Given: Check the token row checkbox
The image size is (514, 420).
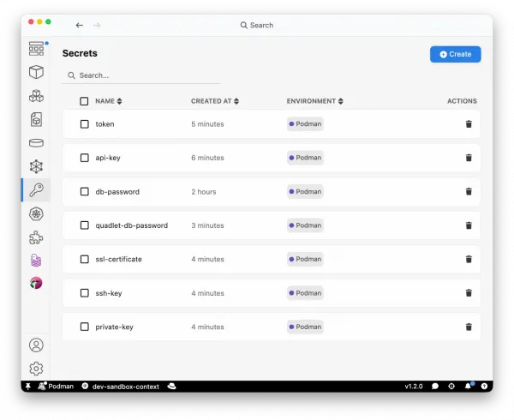Looking at the screenshot, I should [x=85, y=124].
